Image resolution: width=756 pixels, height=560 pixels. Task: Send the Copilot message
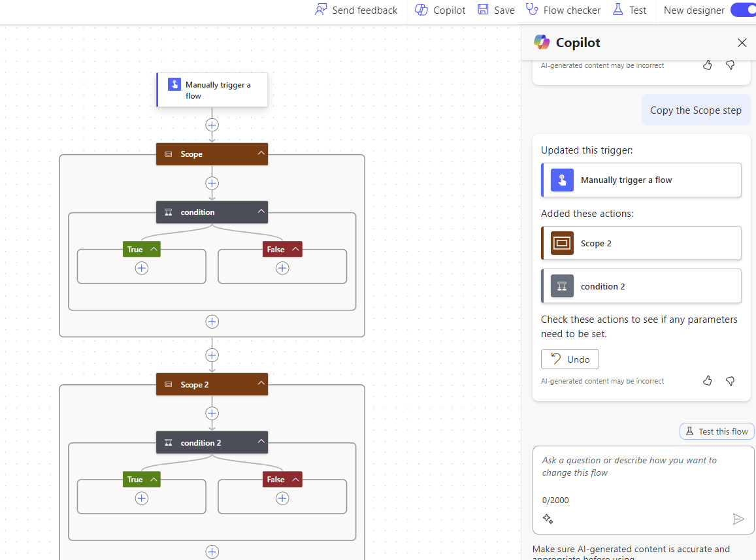[x=738, y=519]
